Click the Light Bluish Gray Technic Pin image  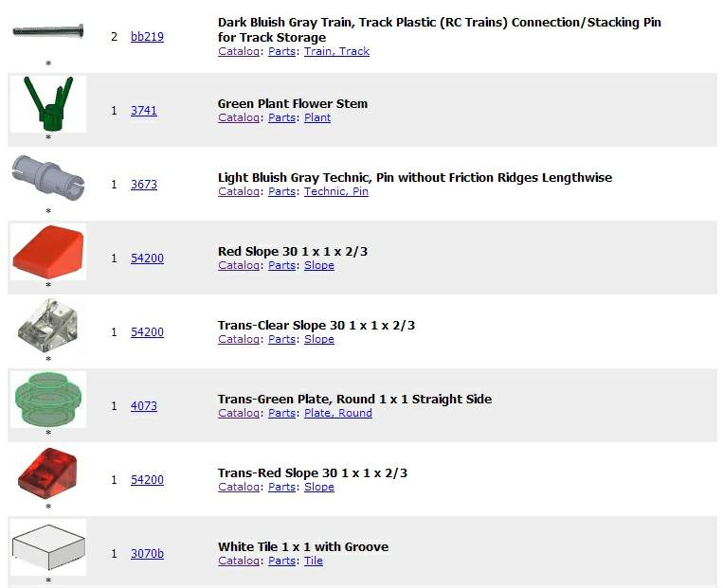tap(47, 177)
